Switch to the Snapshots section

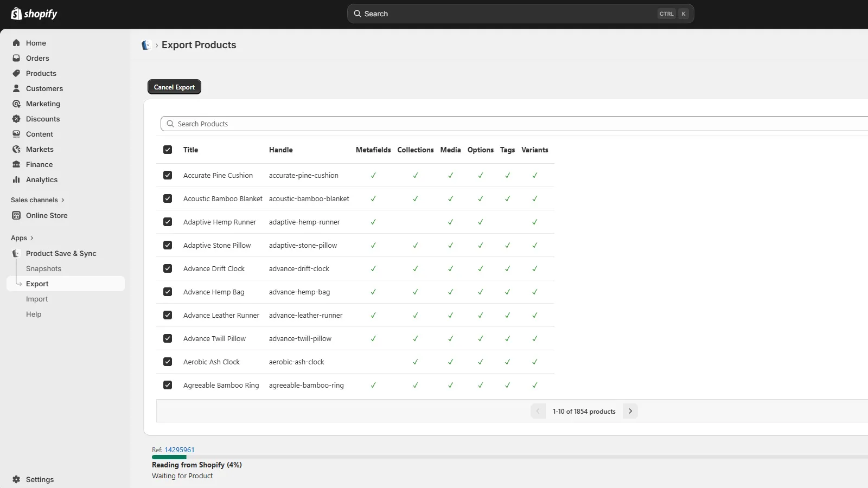[x=43, y=268]
